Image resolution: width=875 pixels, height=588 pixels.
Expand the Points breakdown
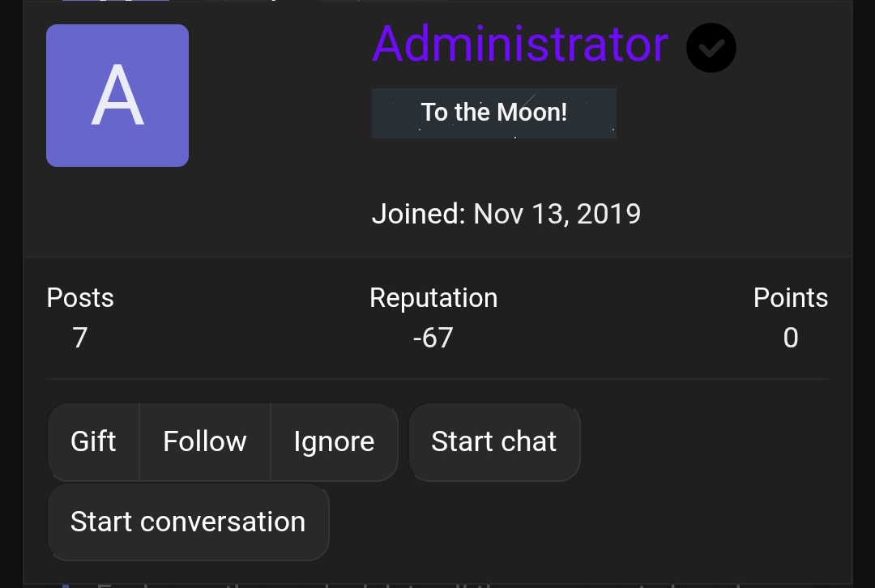[x=790, y=317]
